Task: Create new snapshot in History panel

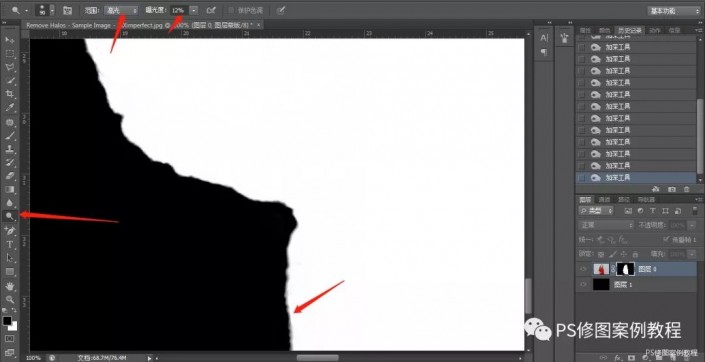Action: click(672, 189)
